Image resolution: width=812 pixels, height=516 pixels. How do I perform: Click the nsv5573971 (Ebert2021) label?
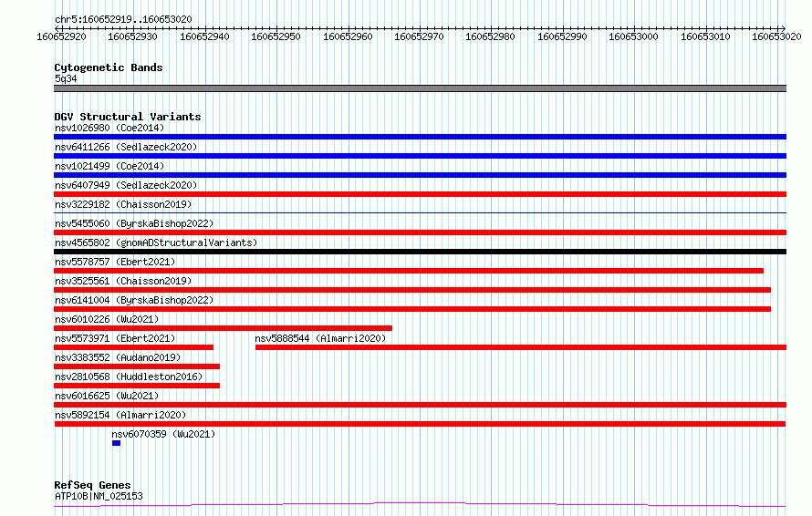115,338
